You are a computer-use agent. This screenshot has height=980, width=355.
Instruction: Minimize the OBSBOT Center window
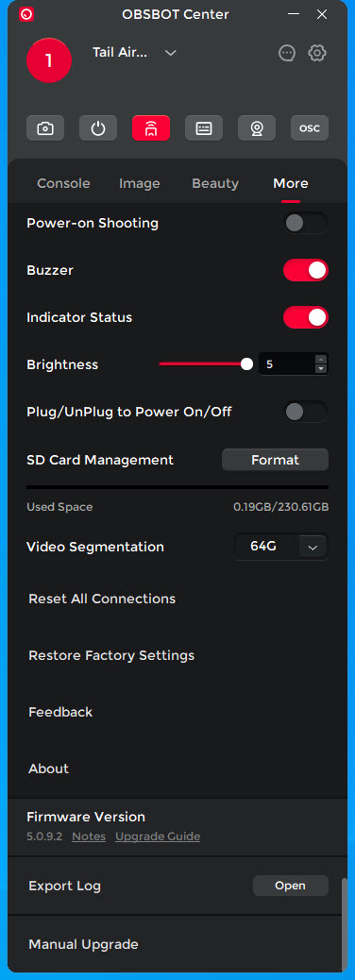pyautogui.click(x=293, y=14)
